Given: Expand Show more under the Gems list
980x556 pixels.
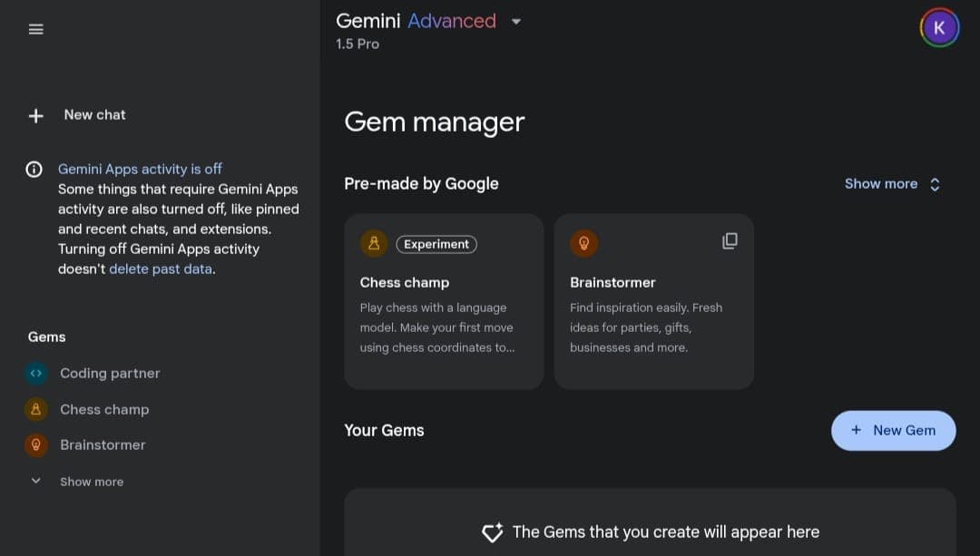Looking at the screenshot, I should click(91, 481).
